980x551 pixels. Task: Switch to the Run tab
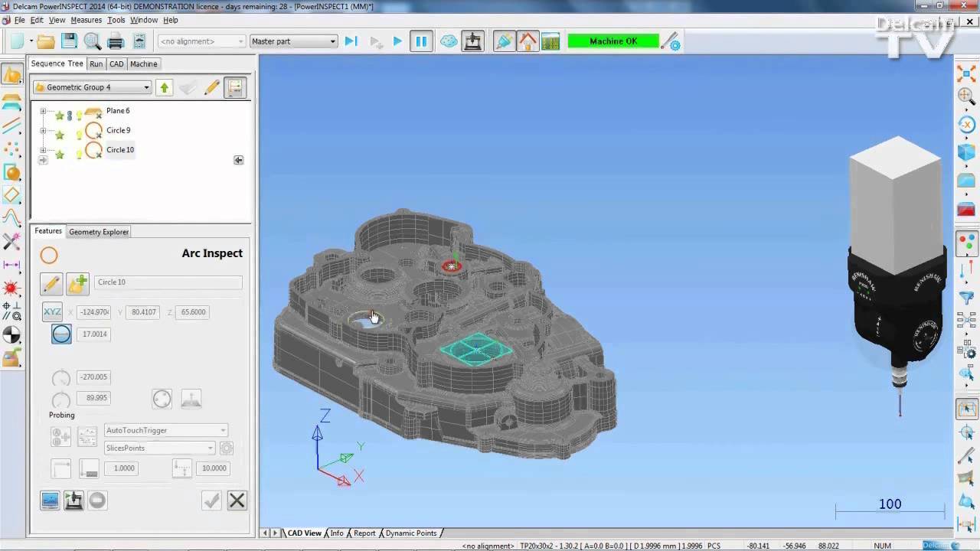(96, 64)
